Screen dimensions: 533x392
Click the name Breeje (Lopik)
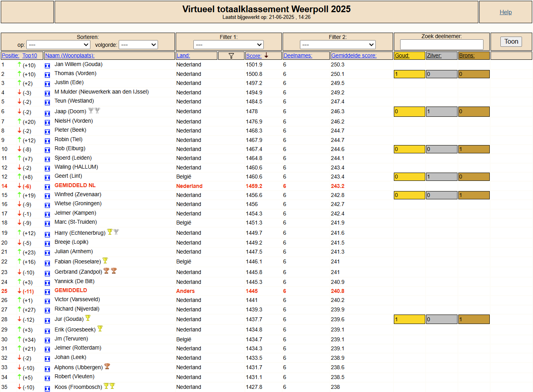tap(72, 242)
